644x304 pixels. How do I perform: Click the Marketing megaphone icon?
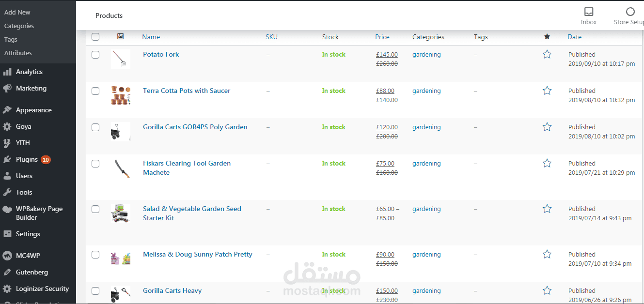pyautogui.click(x=7, y=88)
